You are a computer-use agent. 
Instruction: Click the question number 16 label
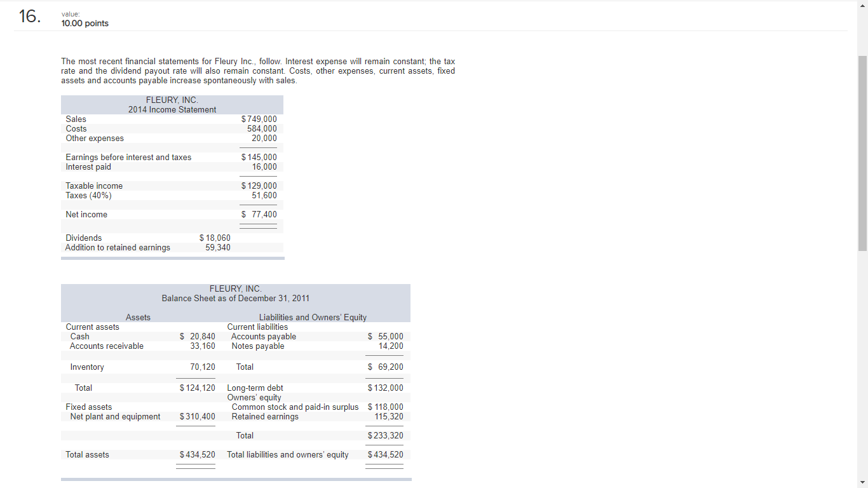tap(28, 18)
